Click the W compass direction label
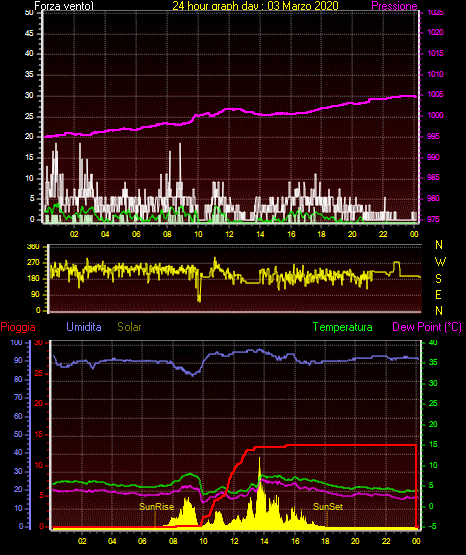 click(440, 262)
